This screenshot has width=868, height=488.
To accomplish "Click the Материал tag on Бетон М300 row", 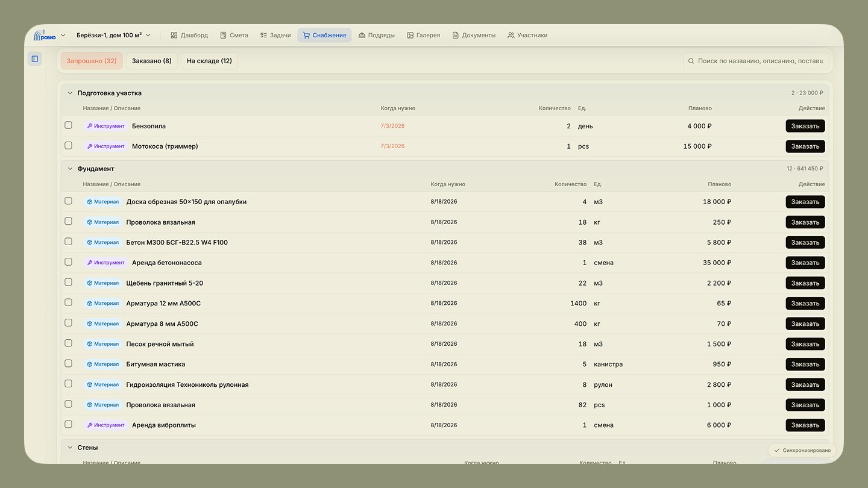I will pyautogui.click(x=102, y=242).
